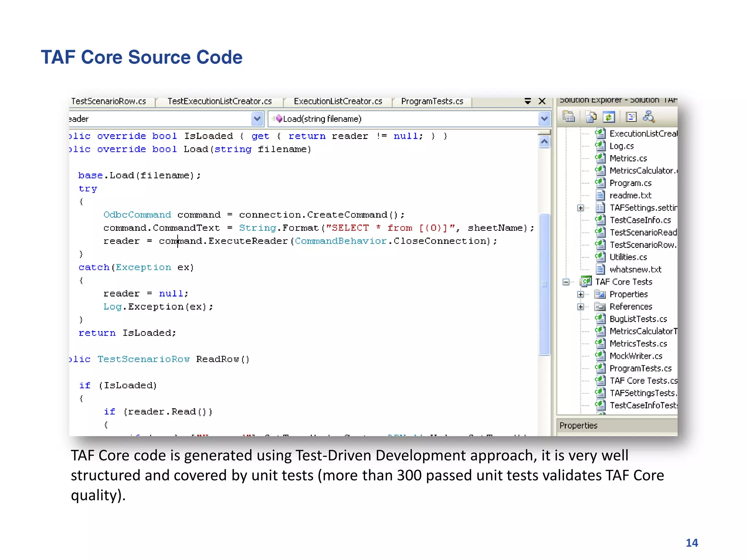Image resolution: width=747 pixels, height=560 pixels.
Task: Select MetricsTests.cs in Solution Explorer
Action: [638, 343]
